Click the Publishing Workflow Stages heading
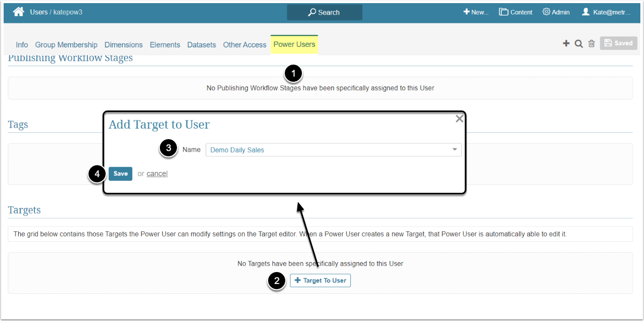 (70, 58)
